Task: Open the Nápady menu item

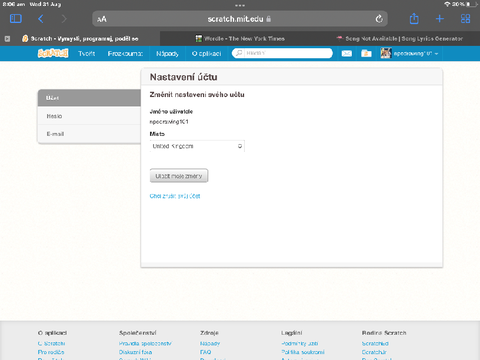Action: pos(167,53)
